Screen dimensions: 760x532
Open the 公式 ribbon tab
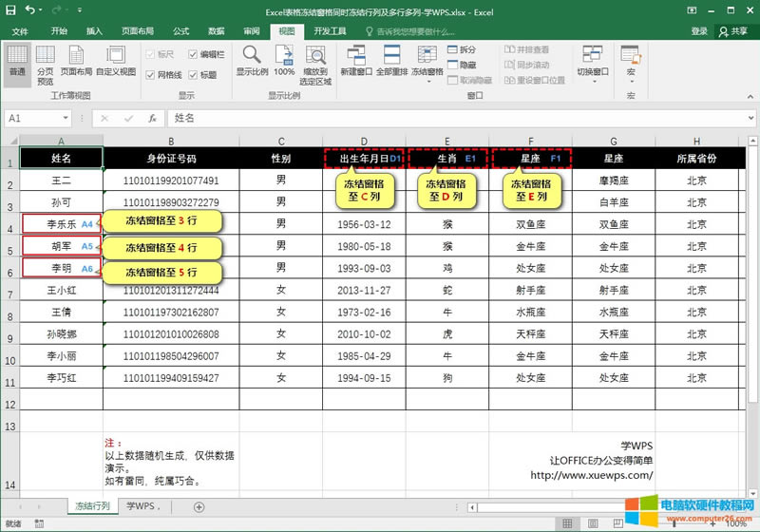click(180, 31)
